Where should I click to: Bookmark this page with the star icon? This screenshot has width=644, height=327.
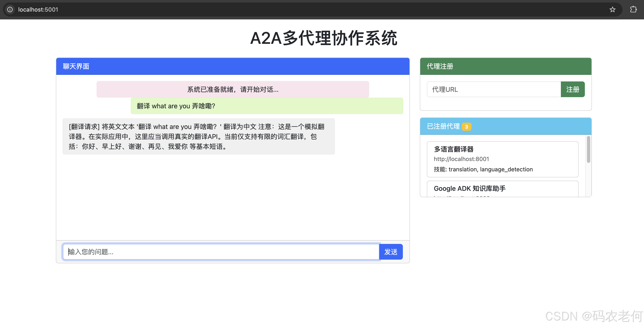click(x=612, y=10)
